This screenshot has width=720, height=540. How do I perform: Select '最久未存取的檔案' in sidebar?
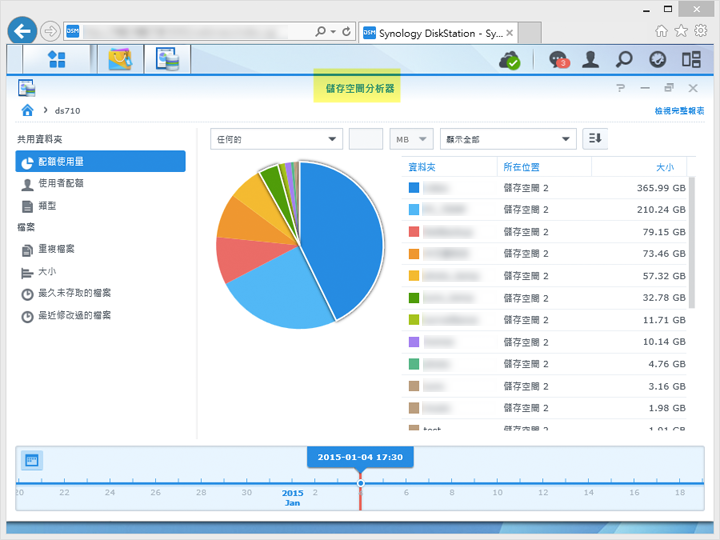[101, 293]
